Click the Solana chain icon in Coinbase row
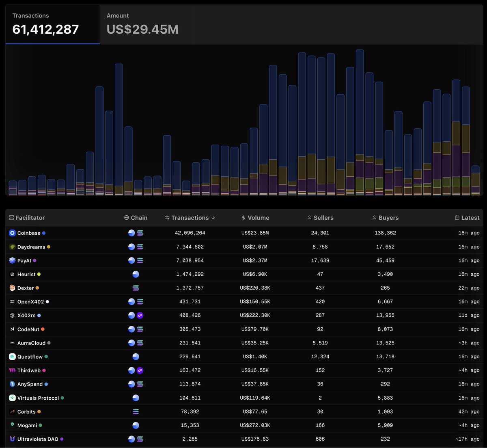 coord(140,233)
